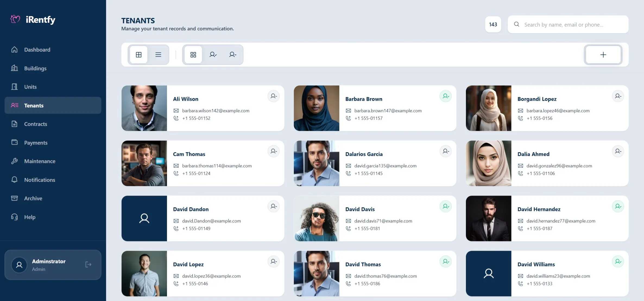This screenshot has width=644, height=301.
Task: Toggle status icon on David Lopez card
Action: tap(274, 262)
